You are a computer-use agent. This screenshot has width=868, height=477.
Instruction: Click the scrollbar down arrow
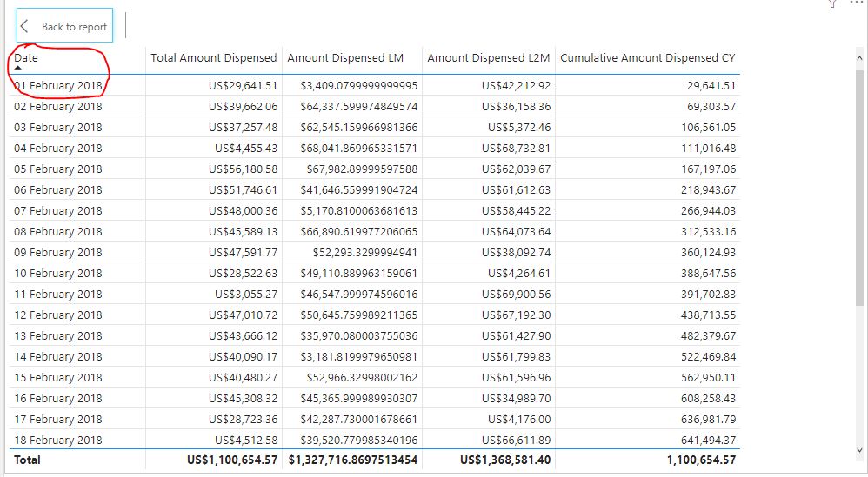(859, 451)
